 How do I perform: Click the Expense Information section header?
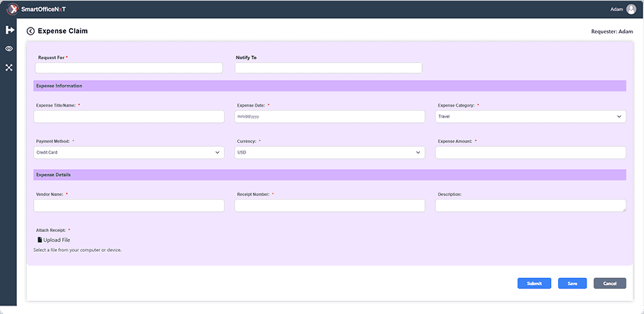pyautogui.click(x=330, y=86)
